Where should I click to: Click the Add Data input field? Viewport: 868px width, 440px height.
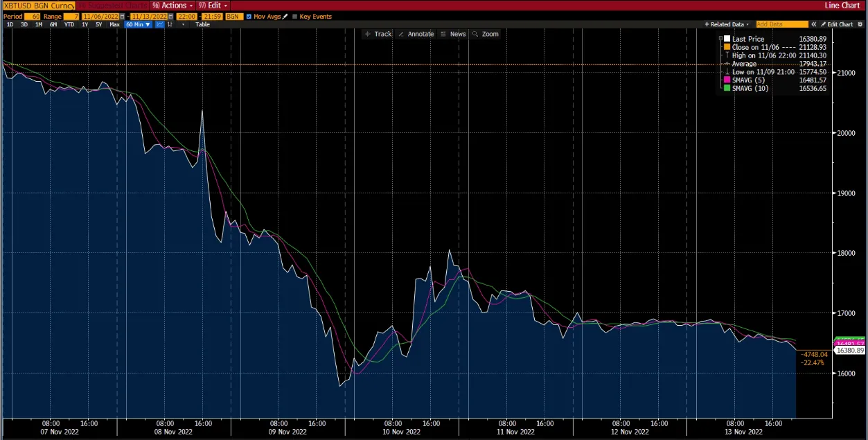(781, 24)
